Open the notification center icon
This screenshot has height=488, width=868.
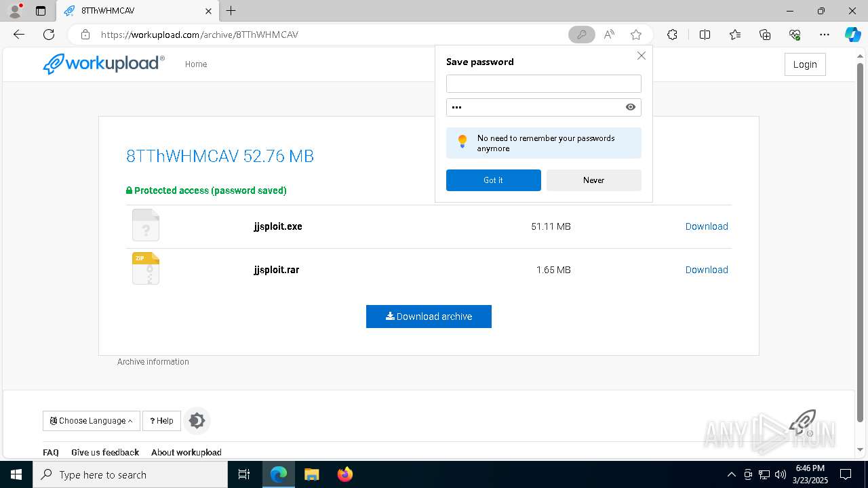click(846, 474)
